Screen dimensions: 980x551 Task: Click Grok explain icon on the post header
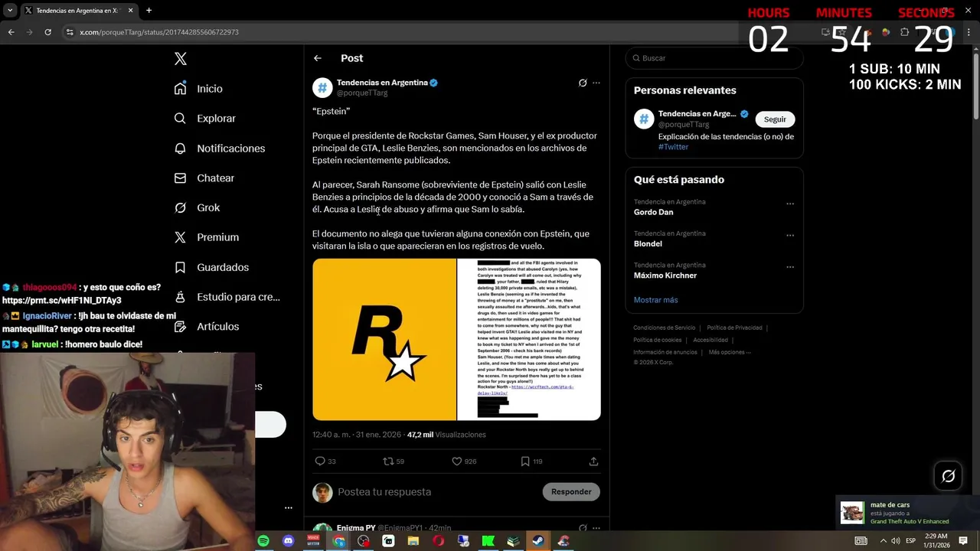pos(583,83)
